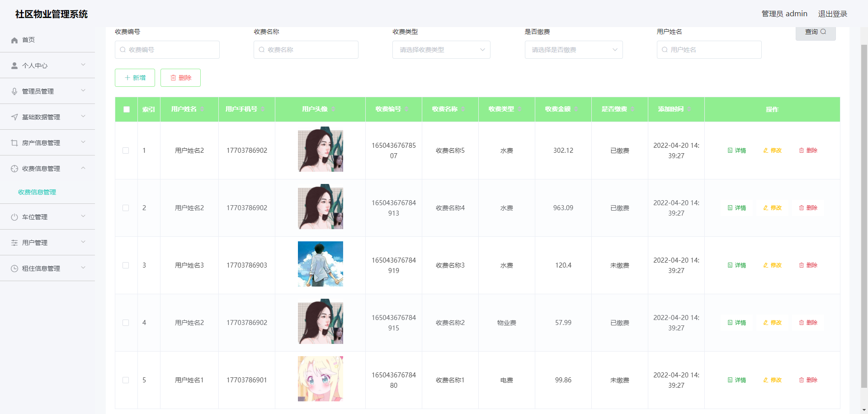
Task: Open avatar thumbnail in row 5
Action: 321,379
